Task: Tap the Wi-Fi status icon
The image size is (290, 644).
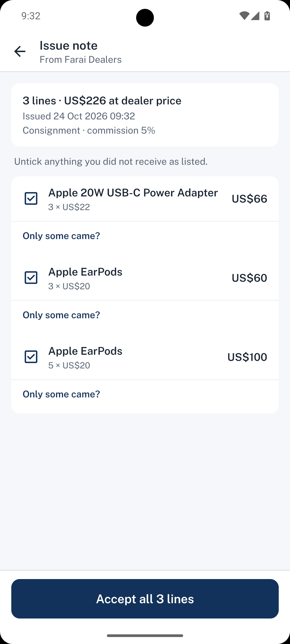Action: tap(244, 16)
